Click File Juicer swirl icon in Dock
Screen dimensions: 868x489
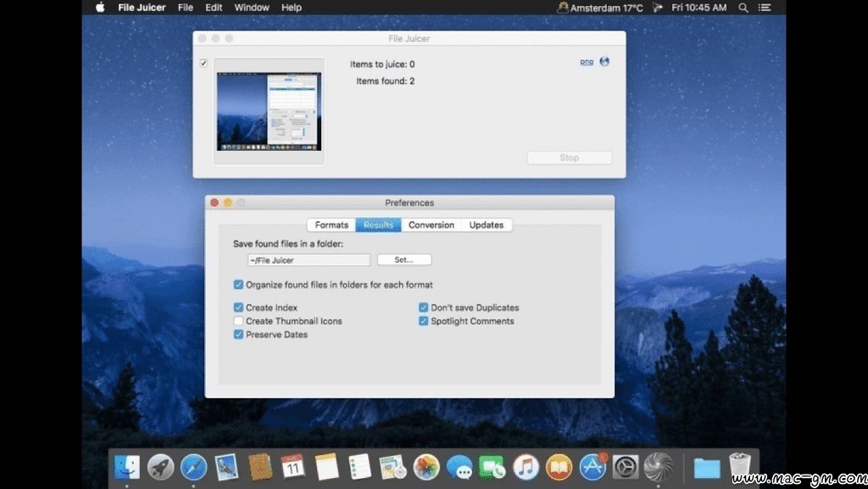click(658, 468)
